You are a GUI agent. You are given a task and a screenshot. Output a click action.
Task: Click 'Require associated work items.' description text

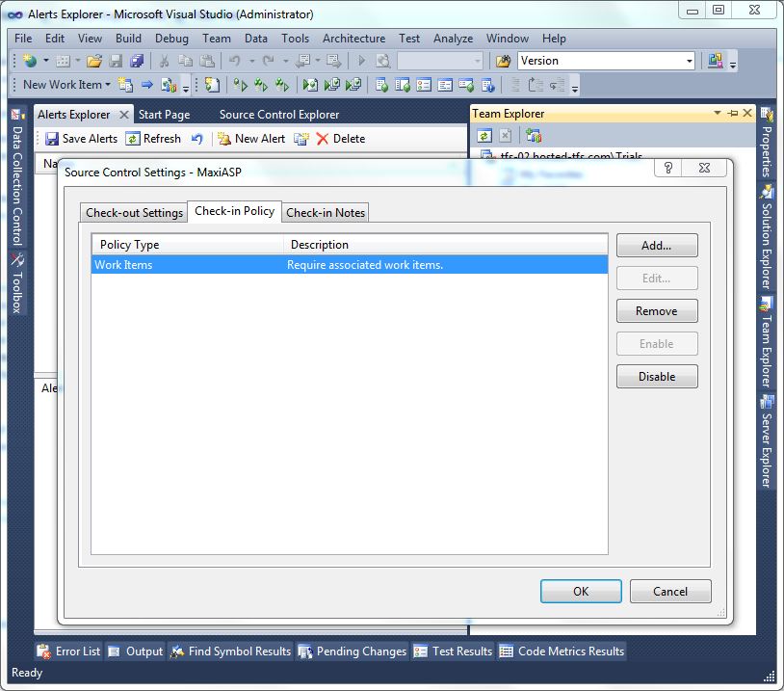pyautogui.click(x=365, y=265)
